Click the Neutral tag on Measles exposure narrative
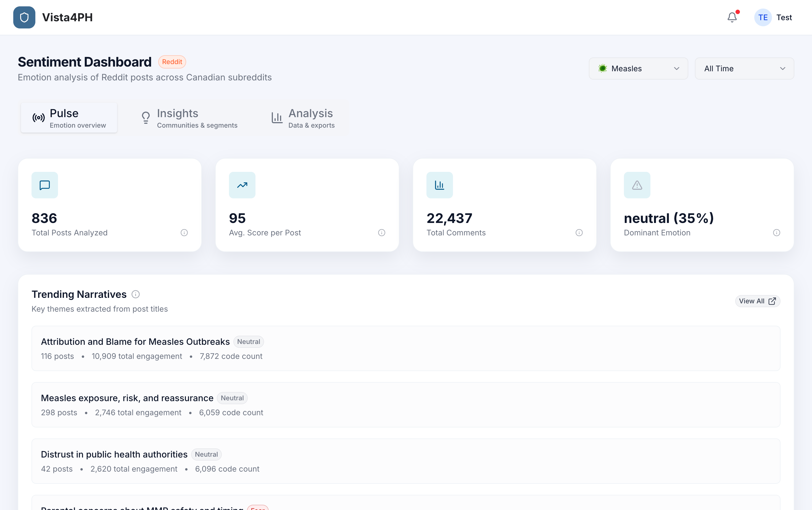Viewport: 812px width, 510px height. coord(232,398)
